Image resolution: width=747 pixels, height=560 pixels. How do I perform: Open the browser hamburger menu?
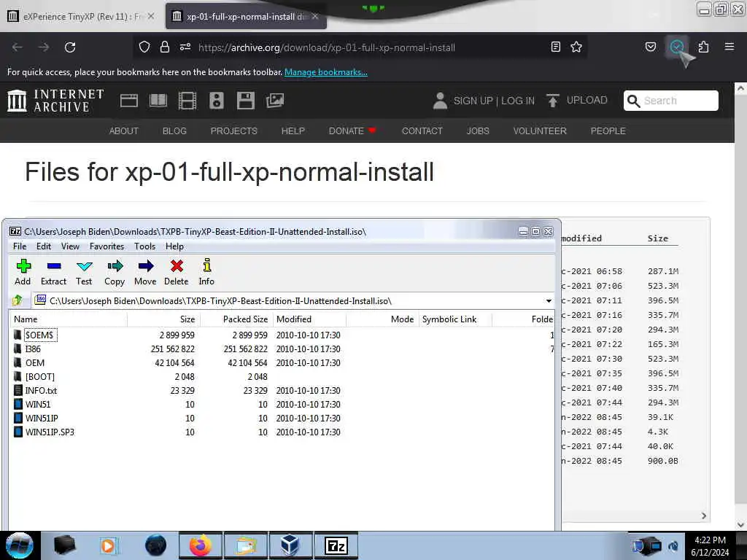pos(729,47)
